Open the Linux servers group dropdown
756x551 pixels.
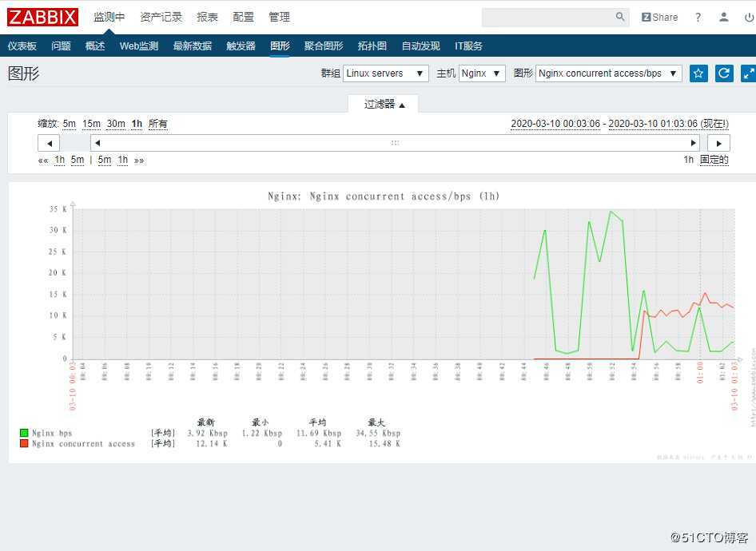coord(386,73)
